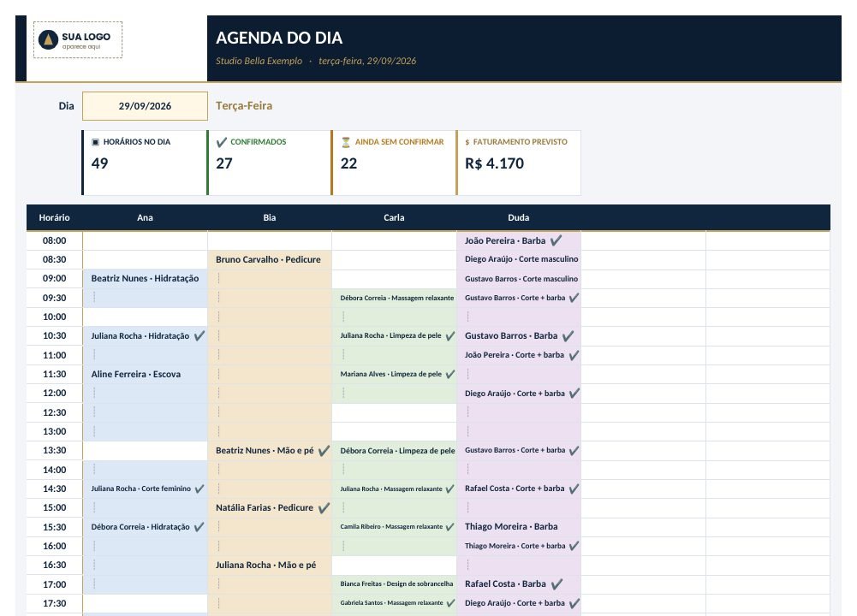Click the Duda column header
Image resolution: width=857 pixels, height=616 pixels.
point(519,217)
